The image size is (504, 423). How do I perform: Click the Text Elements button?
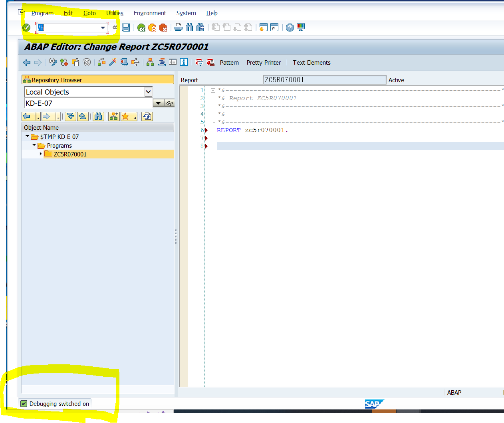tap(312, 63)
